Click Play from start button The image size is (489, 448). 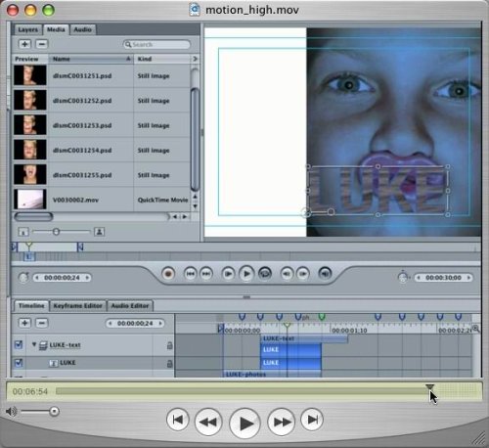(228, 274)
